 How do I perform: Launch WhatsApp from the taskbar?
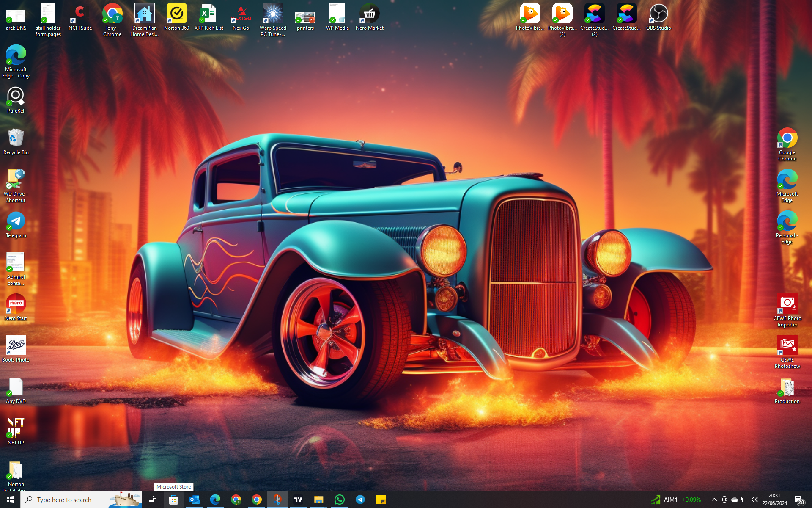pyautogui.click(x=339, y=500)
